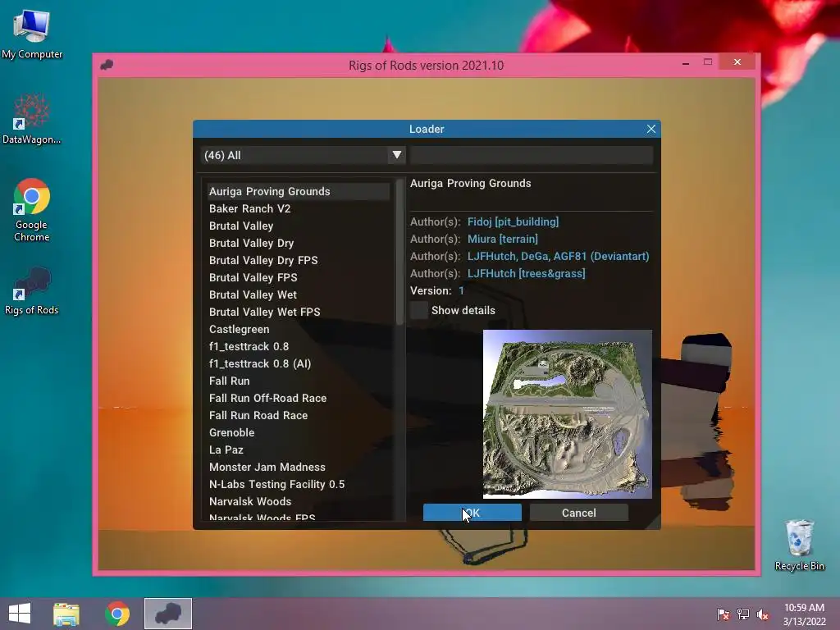Click the terrain list vertical scrollbar

[399, 252]
